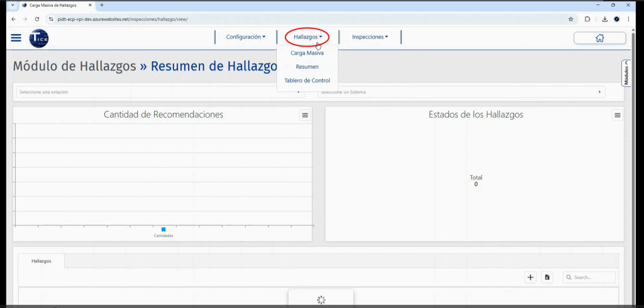Go to home via house icon
The image size is (644, 308).
(x=599, y=38)
